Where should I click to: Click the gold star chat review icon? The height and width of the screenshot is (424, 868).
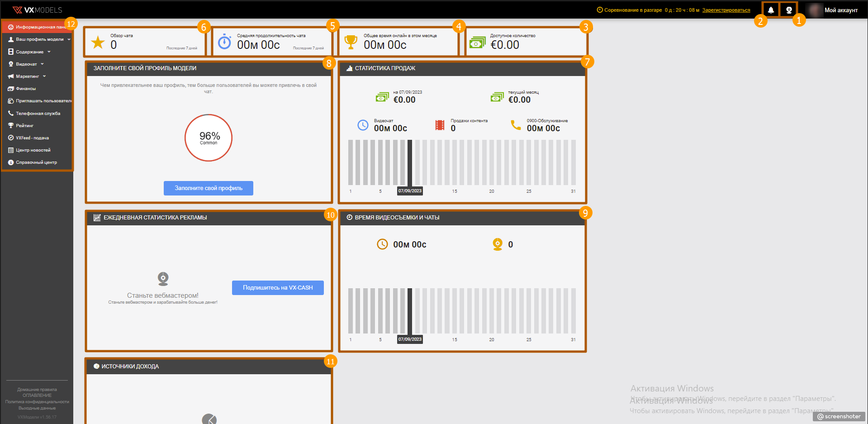98,43
